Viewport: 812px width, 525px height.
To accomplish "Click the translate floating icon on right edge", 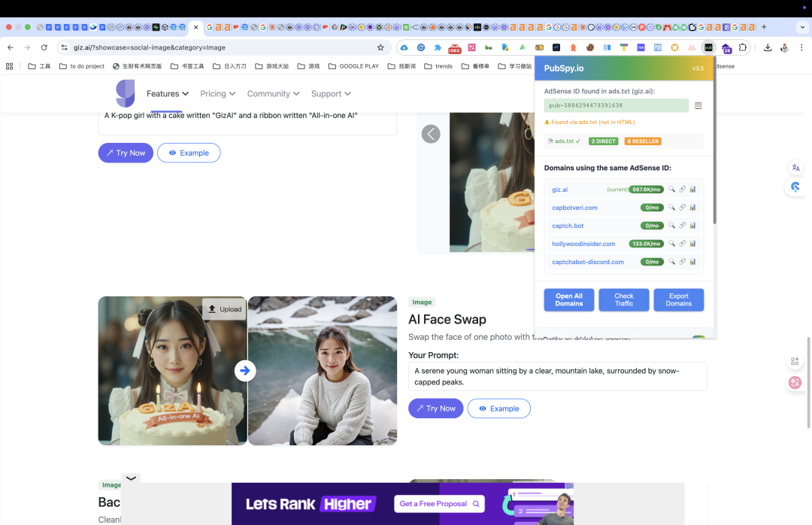I will click(795, 168).
